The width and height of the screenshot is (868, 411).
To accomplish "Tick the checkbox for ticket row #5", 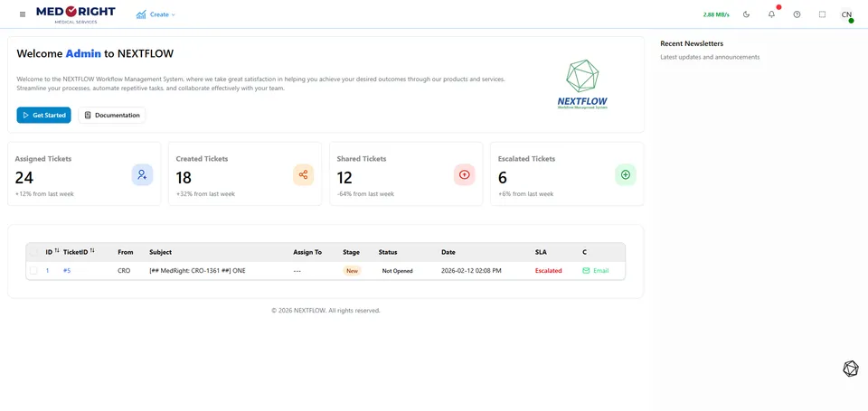I will tap(33, 270).
